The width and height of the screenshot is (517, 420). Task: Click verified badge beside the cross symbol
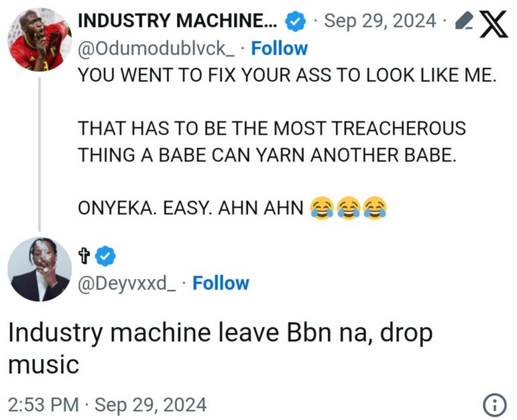[105, 256]
